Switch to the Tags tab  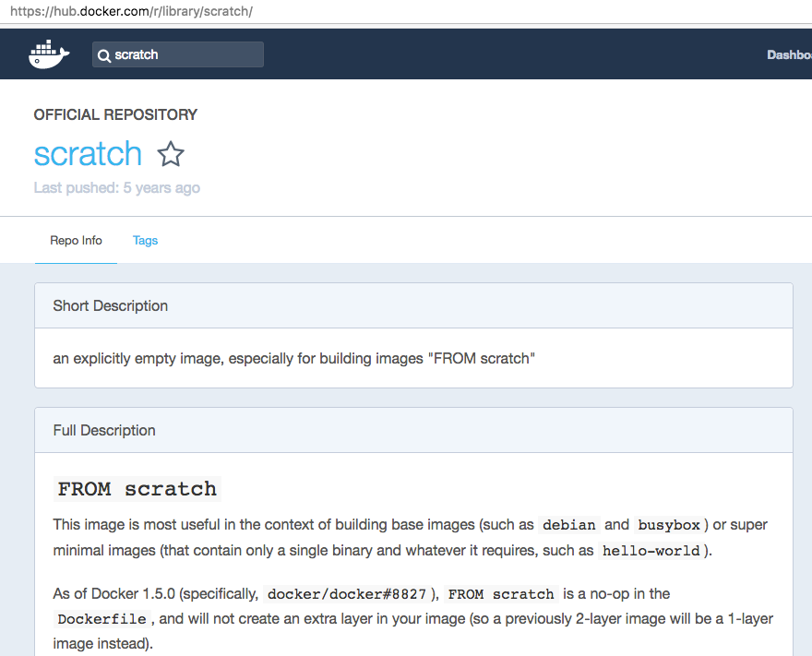pos(145,240)
